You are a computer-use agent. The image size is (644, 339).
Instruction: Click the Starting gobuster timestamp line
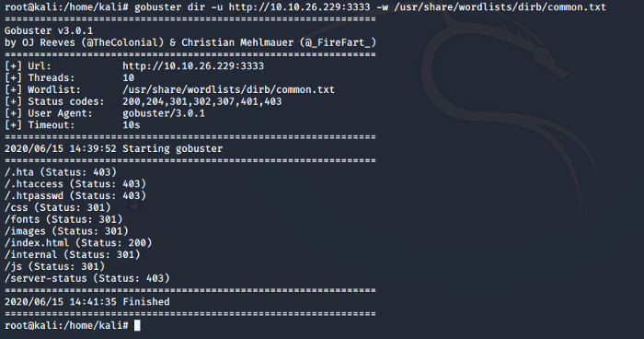[113, 148]
